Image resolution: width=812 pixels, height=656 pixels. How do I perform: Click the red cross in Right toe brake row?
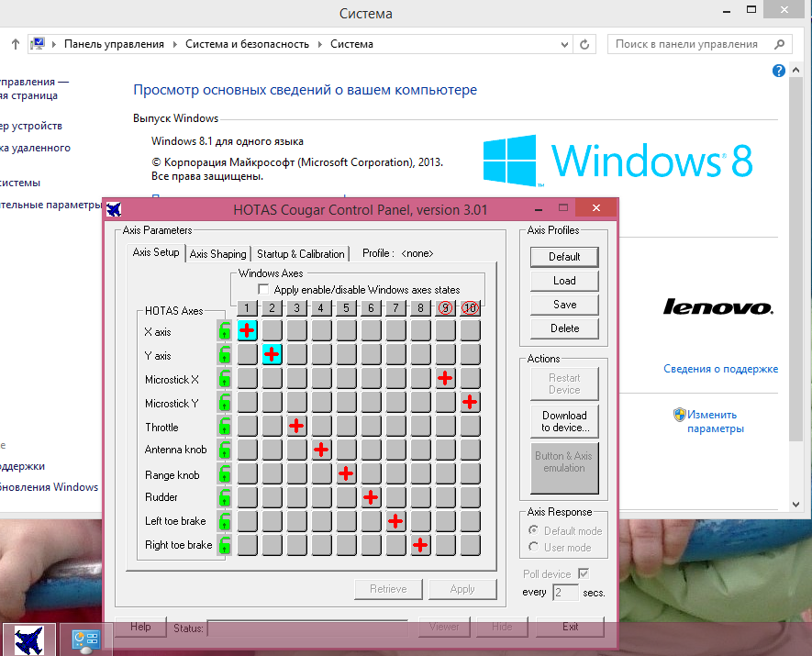click(420, 545)
